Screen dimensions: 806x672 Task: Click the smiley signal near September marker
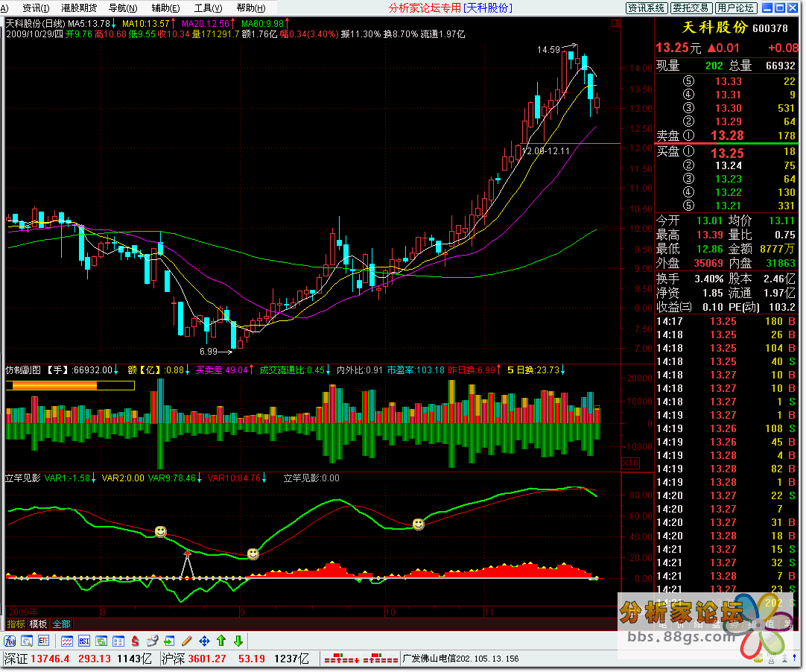[x=253, y=554]
